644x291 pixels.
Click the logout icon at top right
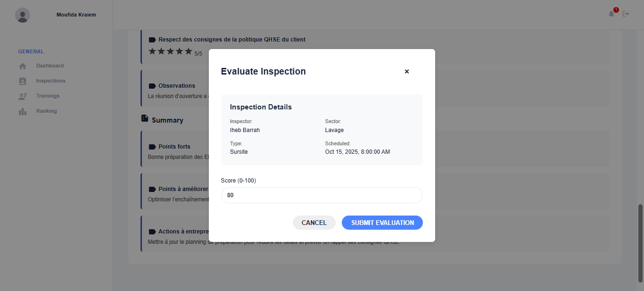tap(626, 14)
